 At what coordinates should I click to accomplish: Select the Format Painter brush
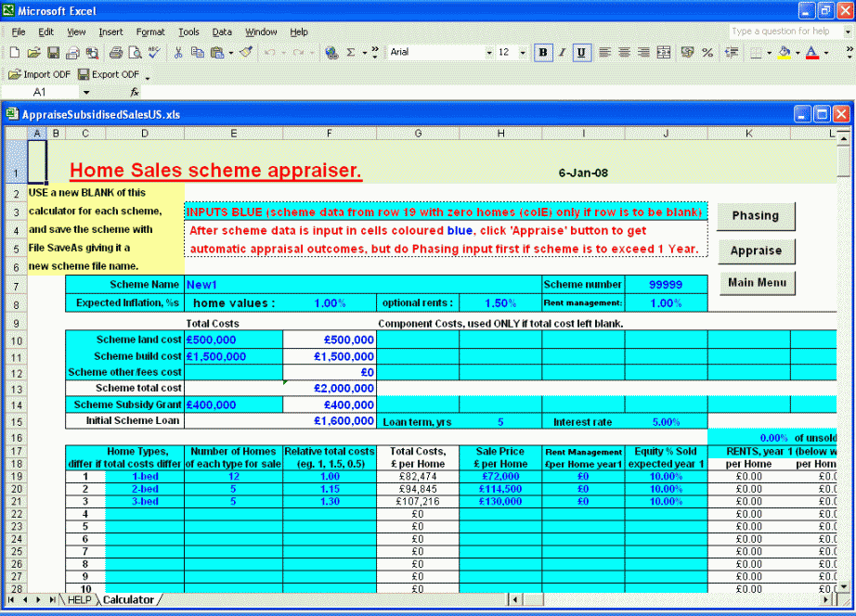click(246, 52)
